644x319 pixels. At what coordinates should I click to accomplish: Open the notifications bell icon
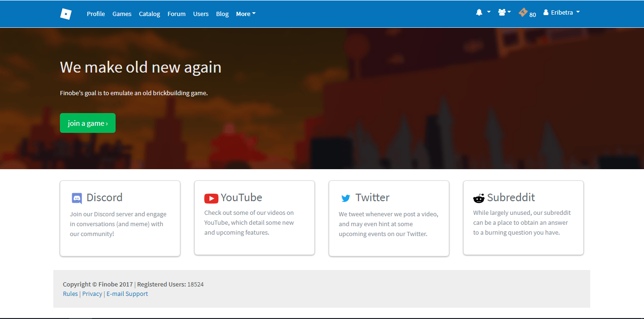tap(479, 13)
